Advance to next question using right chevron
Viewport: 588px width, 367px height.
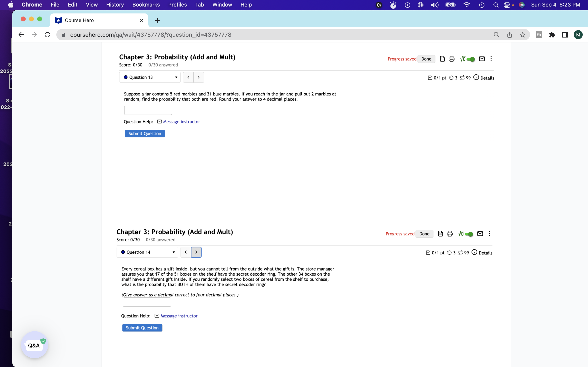point(198,77)
